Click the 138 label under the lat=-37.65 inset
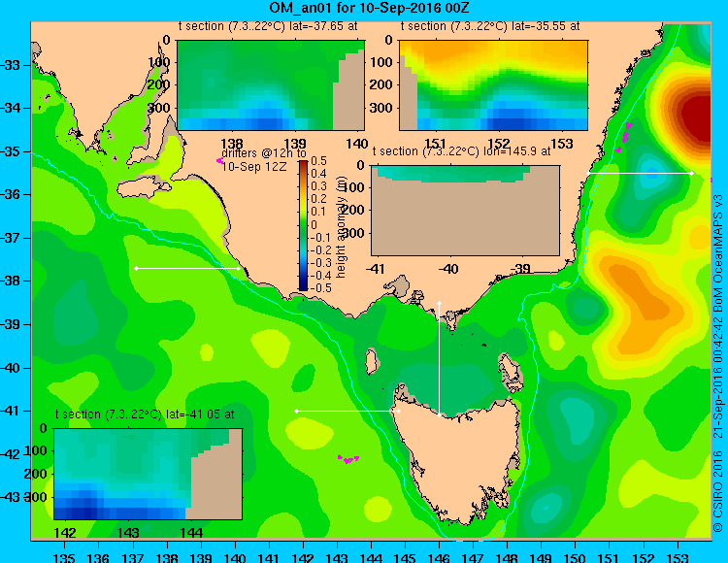 232,143
